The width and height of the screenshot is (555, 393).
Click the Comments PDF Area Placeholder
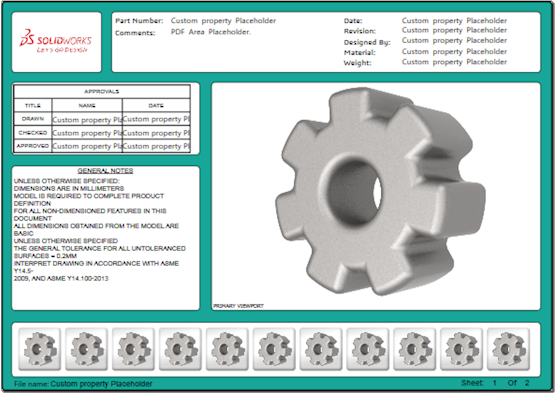tap(211, 32)
